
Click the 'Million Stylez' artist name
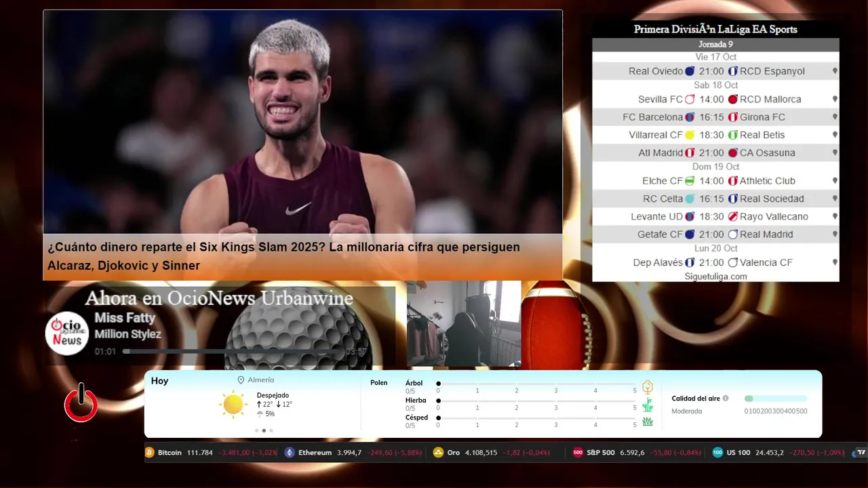click(127, 334)
